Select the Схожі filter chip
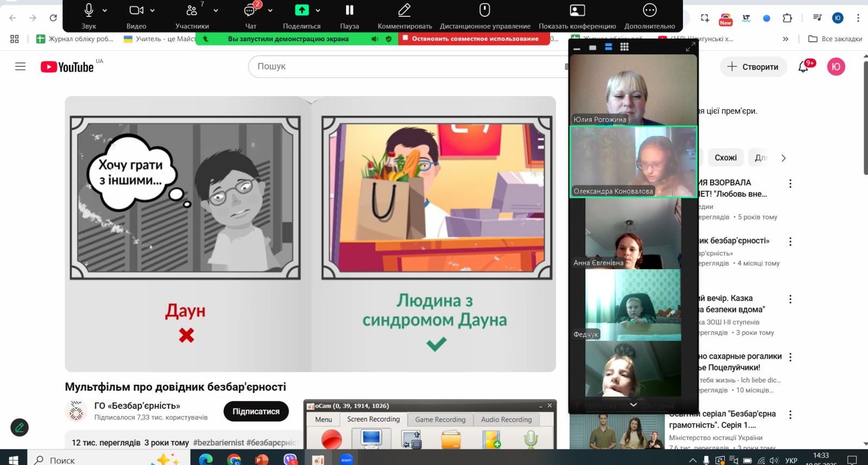 click(725, 158)
